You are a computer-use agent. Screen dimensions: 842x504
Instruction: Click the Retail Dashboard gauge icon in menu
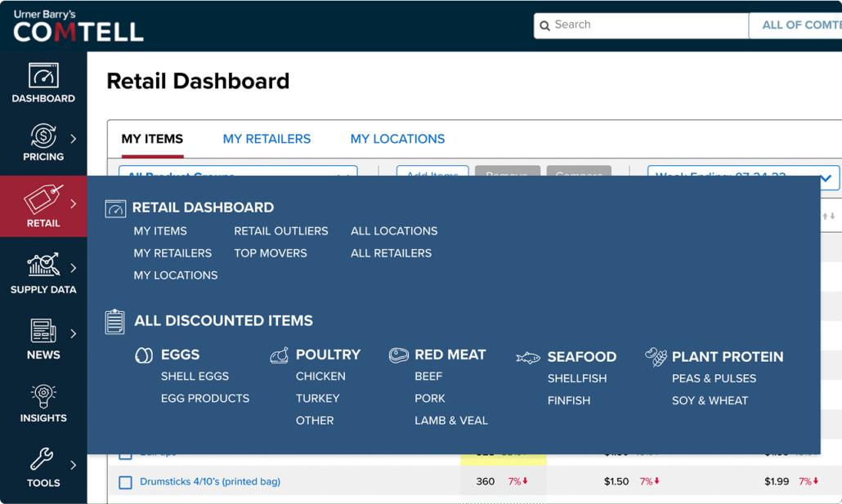[x=115, y=208]
